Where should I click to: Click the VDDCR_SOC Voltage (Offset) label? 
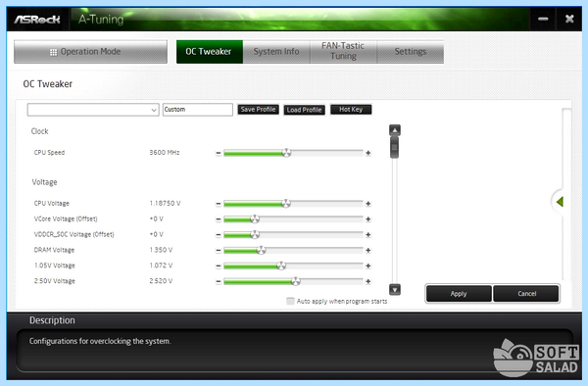pos(73,234)
